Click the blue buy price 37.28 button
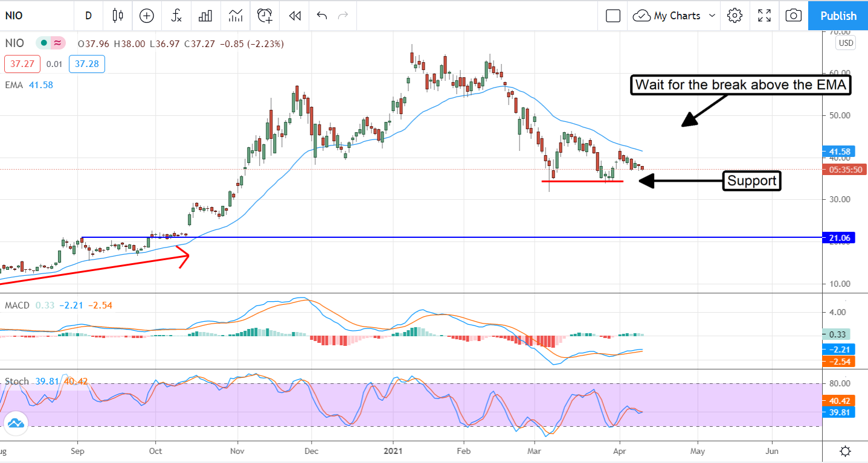 click(x=86, y=64)
